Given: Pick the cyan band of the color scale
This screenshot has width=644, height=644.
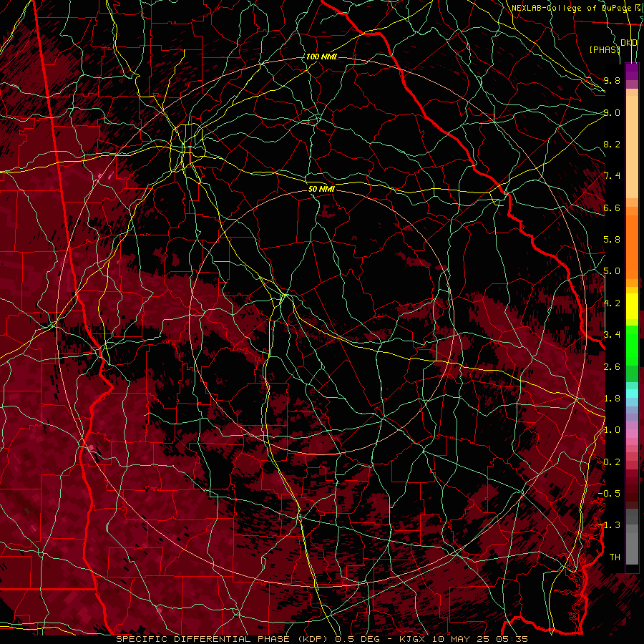Looking at the screenshot, I should pyautogui.click(x=632, y=394).
